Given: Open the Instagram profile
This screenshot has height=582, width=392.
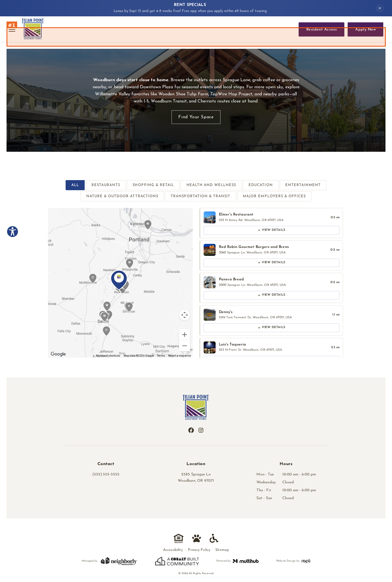Looking at the screenshot, I should click(x=201, y=430).
